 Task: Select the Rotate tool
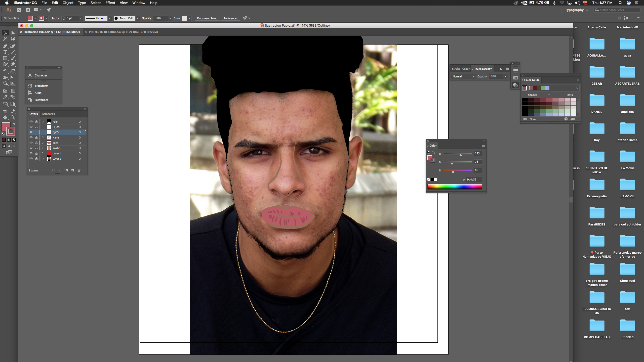(x=5, y=71)
